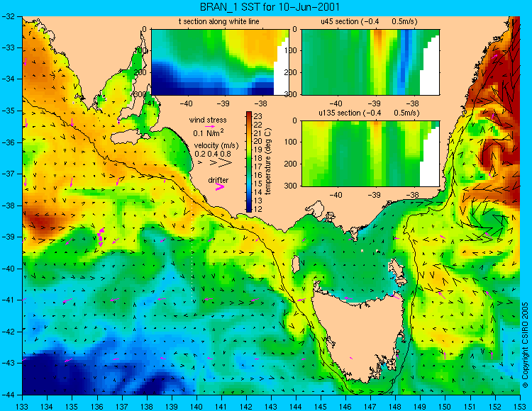Open the temperature section inset plot
The height and width of the screenshot is (411, 532).
220,62
